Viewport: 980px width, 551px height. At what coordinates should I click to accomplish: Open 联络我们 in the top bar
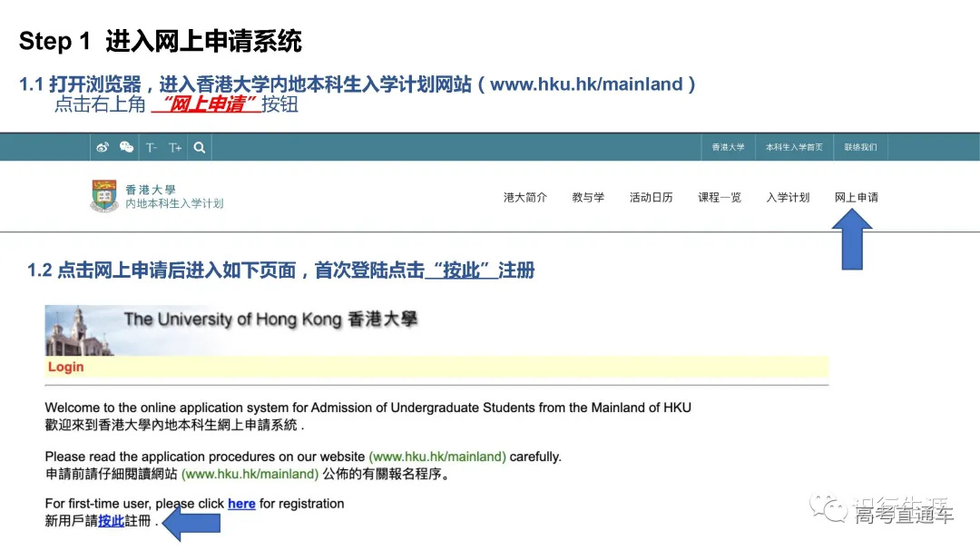[x=859, y=146]
